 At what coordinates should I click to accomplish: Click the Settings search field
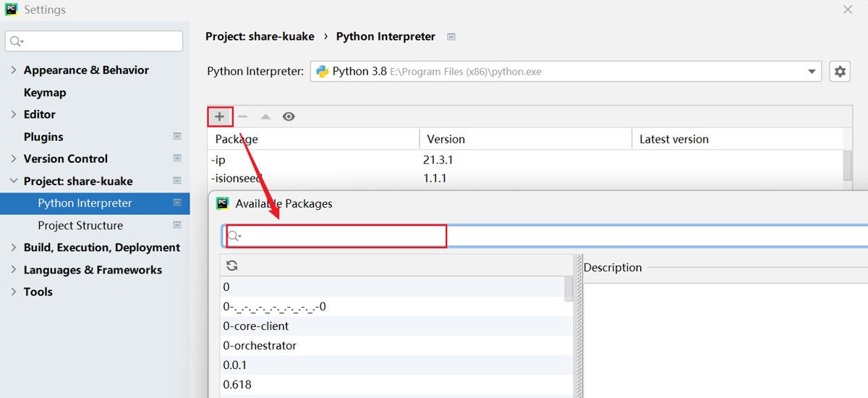pyautogui.click(x=94, y=41)
